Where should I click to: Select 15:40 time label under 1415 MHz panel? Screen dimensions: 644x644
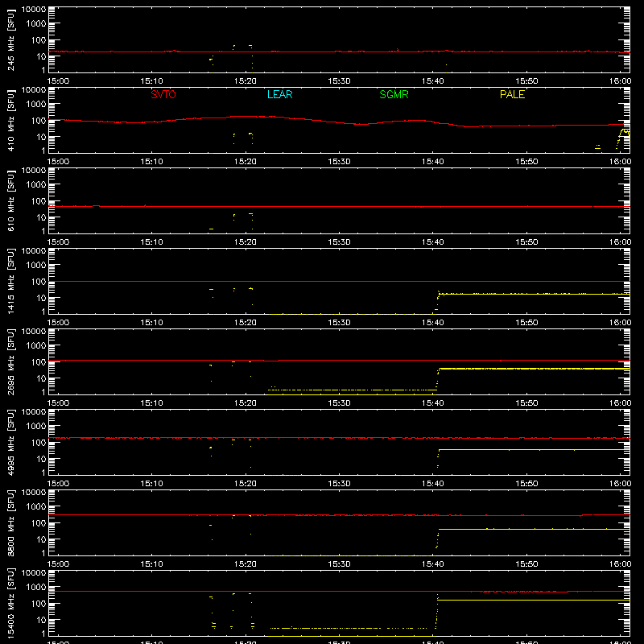(433, 323)
